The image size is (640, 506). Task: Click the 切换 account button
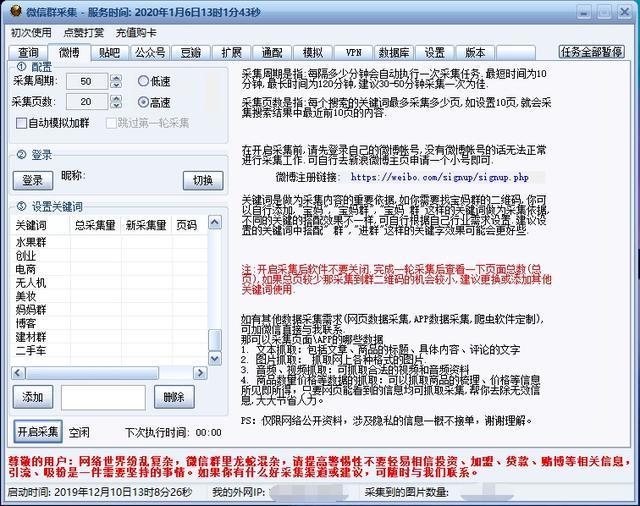[203, 180]
